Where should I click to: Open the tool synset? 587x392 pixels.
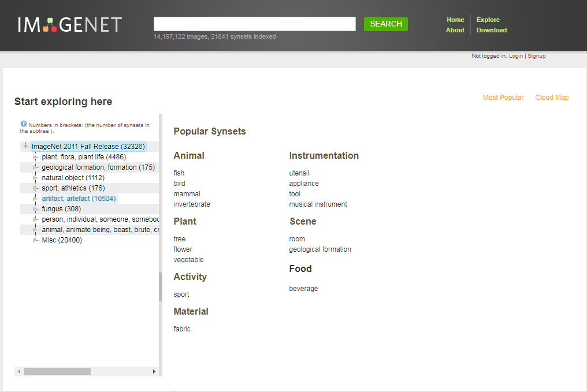tap(295, 194)
